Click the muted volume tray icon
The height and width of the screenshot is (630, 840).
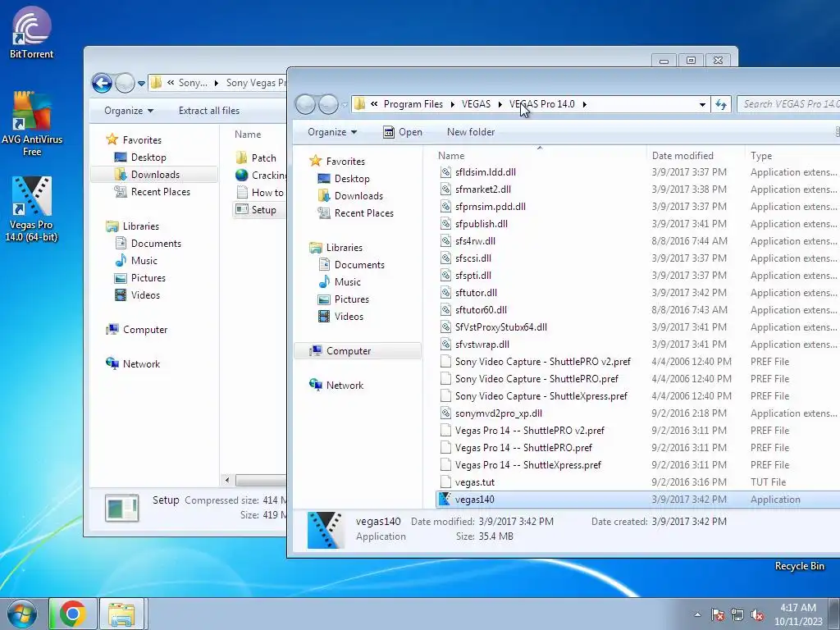(x=757, y=615)
